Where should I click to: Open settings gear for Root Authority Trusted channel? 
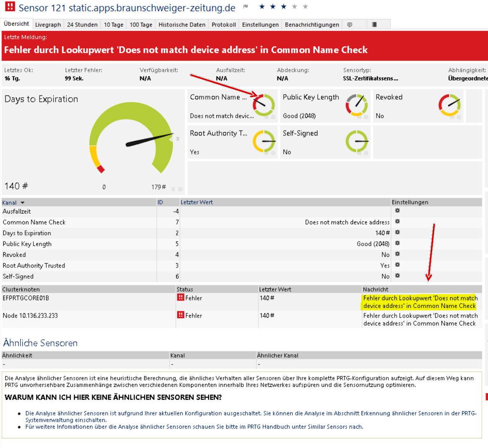(x=398, y=265)
